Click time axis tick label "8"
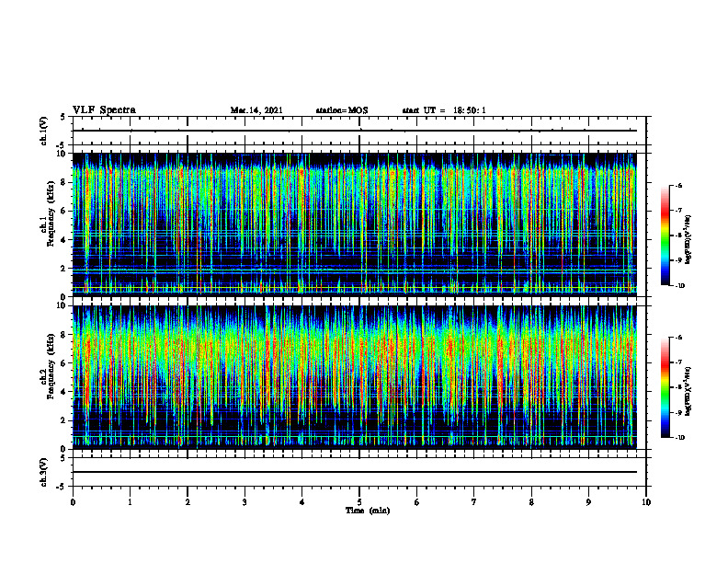Viewport: 728px width, 563px height. [531, 502]
